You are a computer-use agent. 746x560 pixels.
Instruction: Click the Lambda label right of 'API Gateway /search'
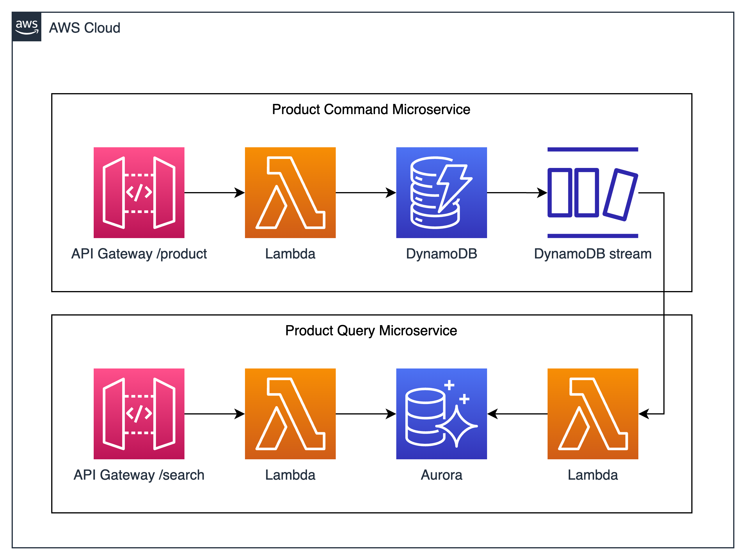pos(290,475)
